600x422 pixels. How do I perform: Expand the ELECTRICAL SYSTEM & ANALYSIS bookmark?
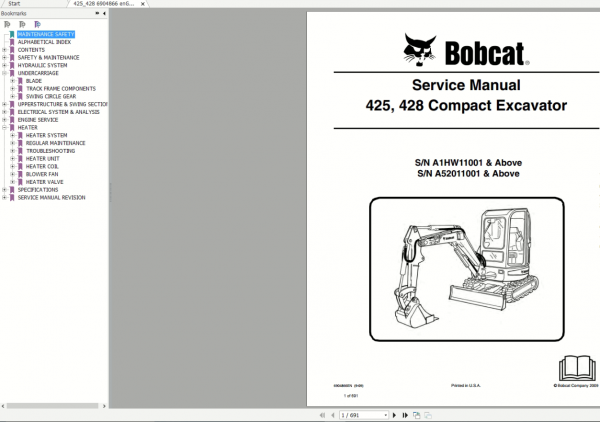(4, 112)
